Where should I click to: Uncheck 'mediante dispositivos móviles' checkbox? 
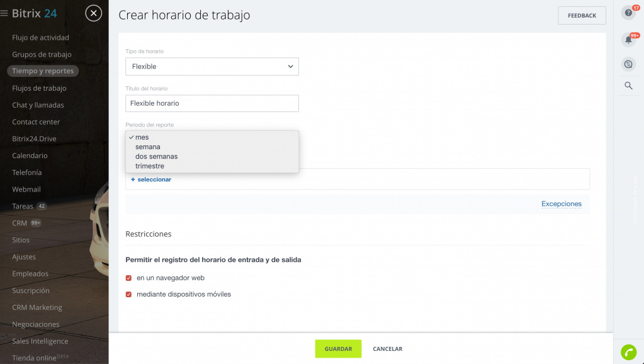128,294
